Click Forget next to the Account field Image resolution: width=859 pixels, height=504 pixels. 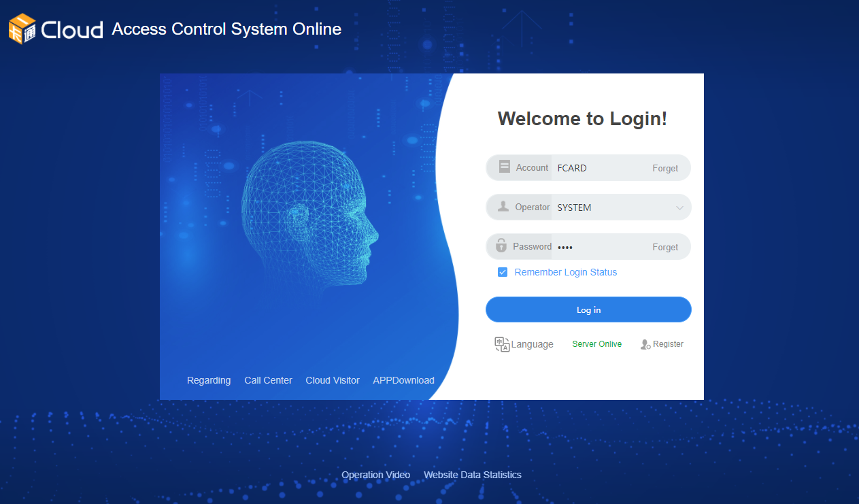[x=665, y=168]
